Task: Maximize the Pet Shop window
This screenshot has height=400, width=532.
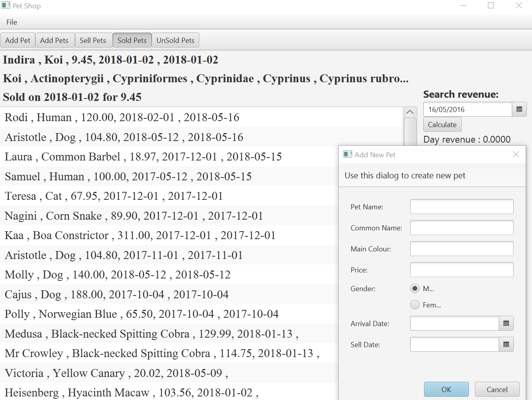Action: [x=491, y=6]
